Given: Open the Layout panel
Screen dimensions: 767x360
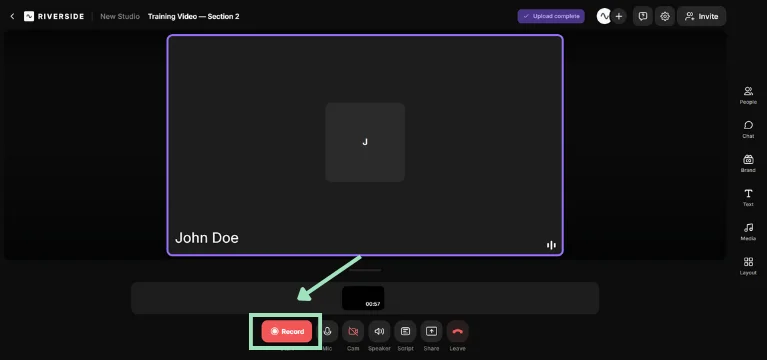Looking at the screenshot, I should [748, 266].
